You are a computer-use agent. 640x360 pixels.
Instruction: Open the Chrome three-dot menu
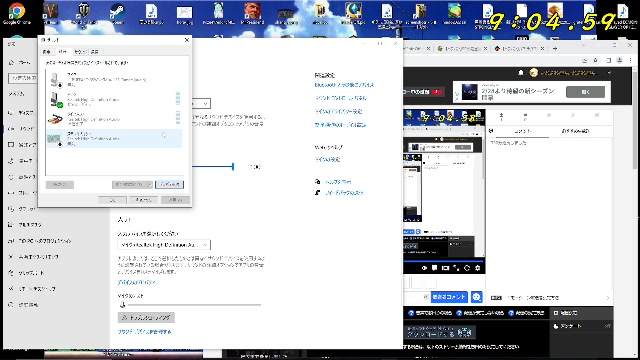[631, 60]
